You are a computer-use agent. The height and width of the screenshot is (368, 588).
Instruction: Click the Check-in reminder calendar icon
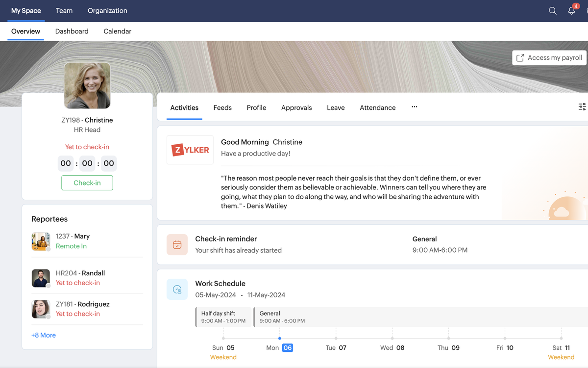[x=177, y=244]
